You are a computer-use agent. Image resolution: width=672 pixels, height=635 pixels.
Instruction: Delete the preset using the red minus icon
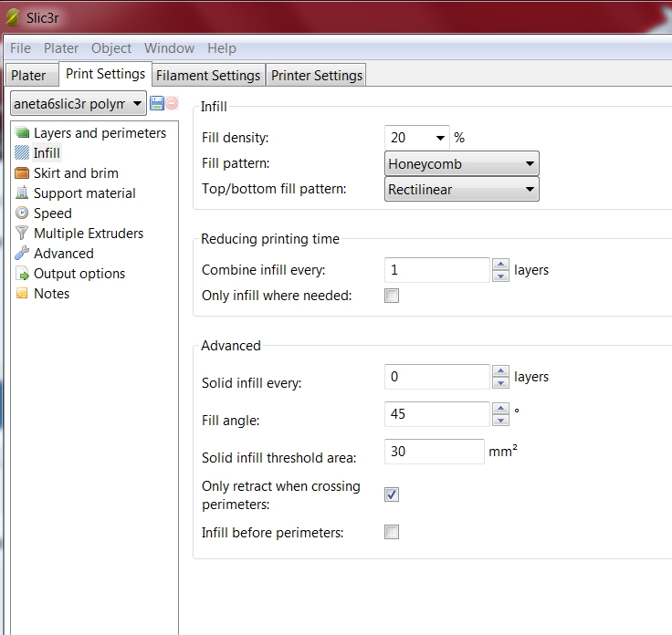[x=172, y=103]
